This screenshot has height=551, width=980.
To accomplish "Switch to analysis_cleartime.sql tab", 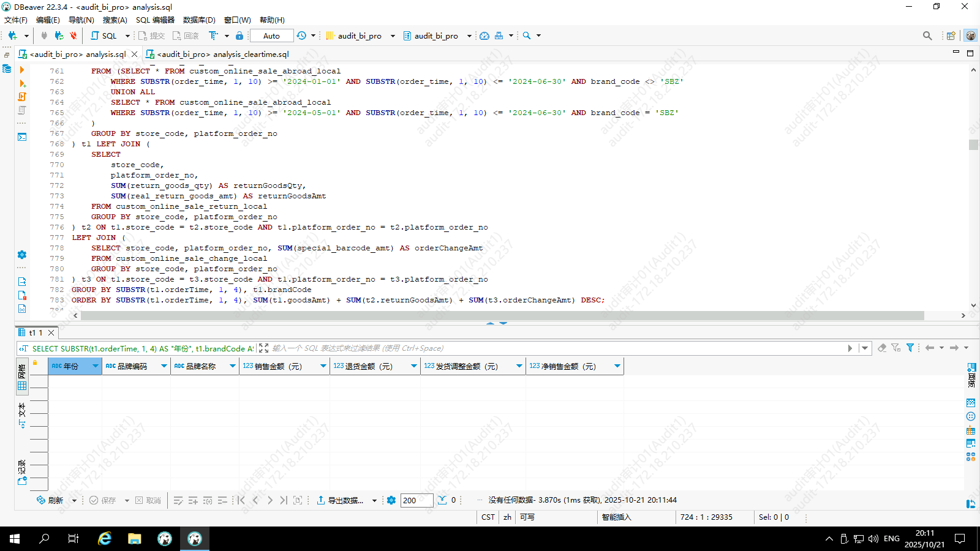I will tap(222, 54).
